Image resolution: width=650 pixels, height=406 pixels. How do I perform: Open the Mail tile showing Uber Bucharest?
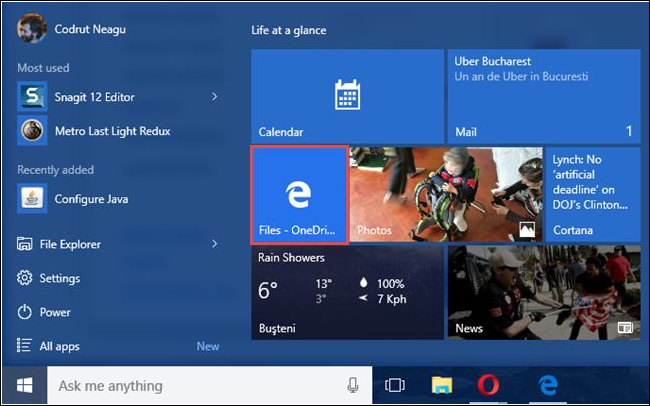coord(544,96)
